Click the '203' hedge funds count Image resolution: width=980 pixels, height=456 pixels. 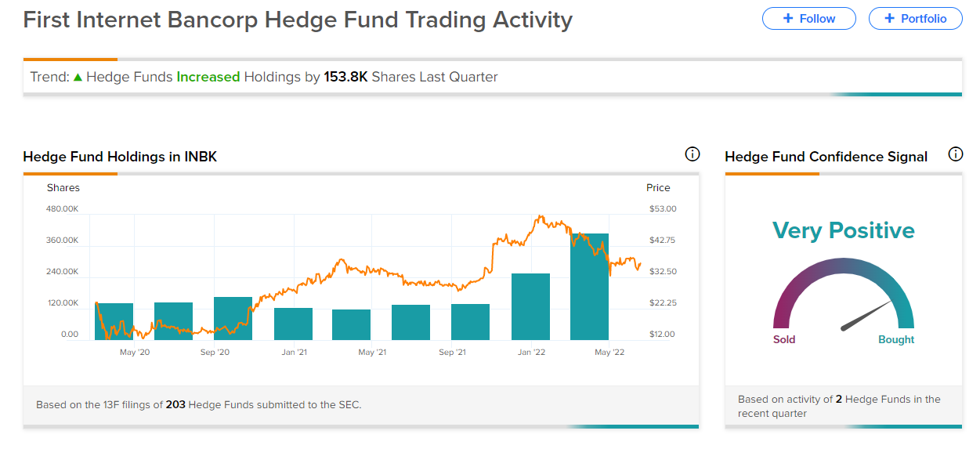click(175, 405)
